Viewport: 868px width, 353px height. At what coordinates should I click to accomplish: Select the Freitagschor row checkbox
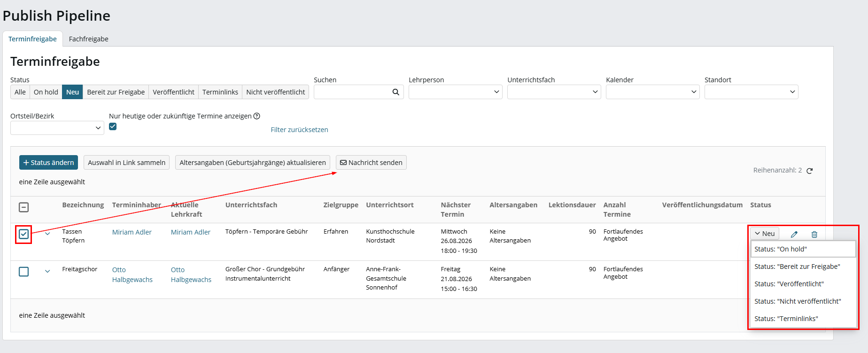tap(24, 272)
